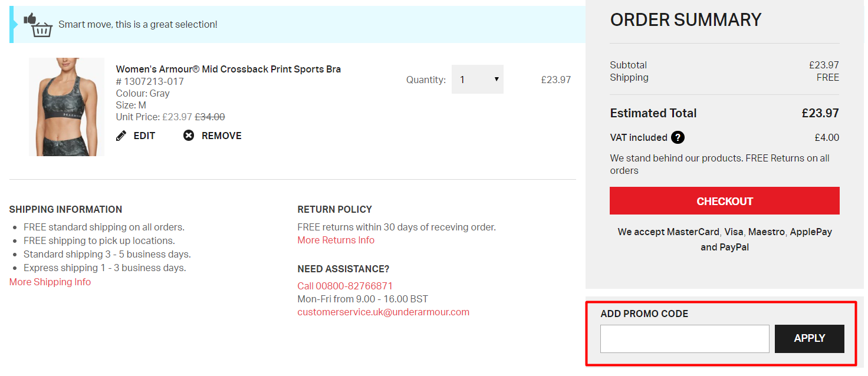The width and height of the screenshot is (868, 376).
Task: Click the X Remove icon to delete item
Action: coord(188,135)
